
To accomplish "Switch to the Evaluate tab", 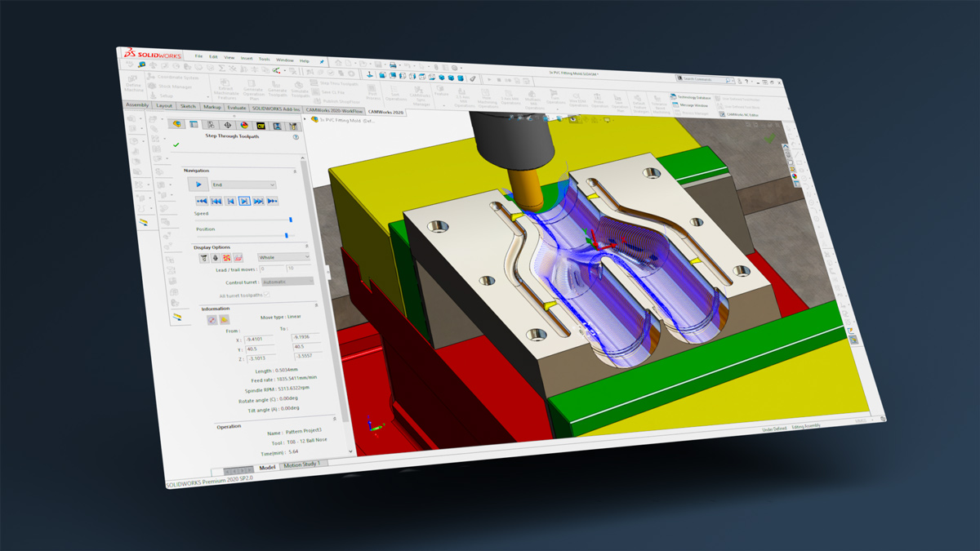I will pyautogui.click(x=237, y=108).
